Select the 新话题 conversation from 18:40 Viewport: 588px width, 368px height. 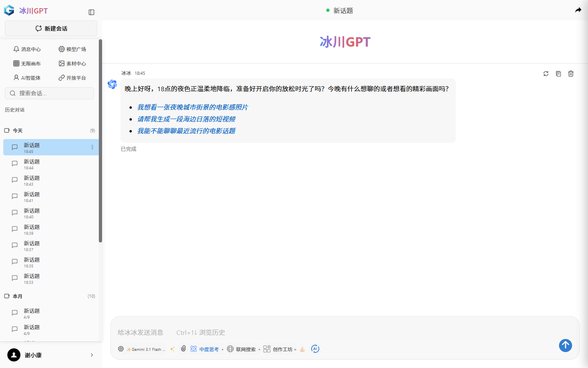tap(51, 213)
